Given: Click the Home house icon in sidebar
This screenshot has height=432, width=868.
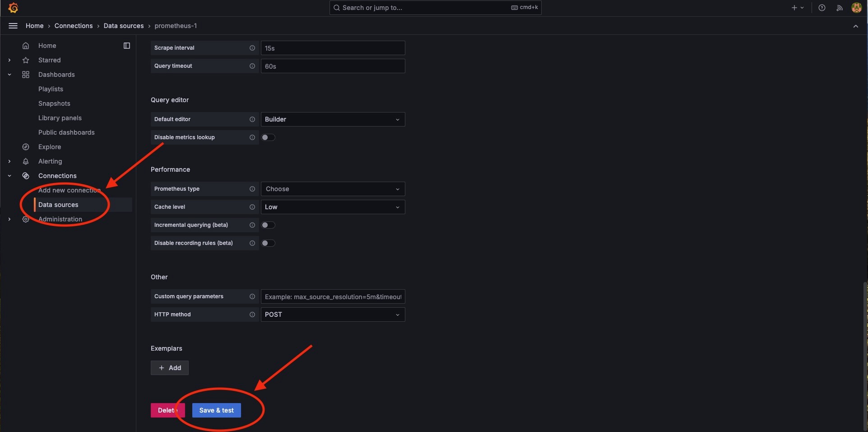Looking at the screenshot, I should tap(26, 46).
